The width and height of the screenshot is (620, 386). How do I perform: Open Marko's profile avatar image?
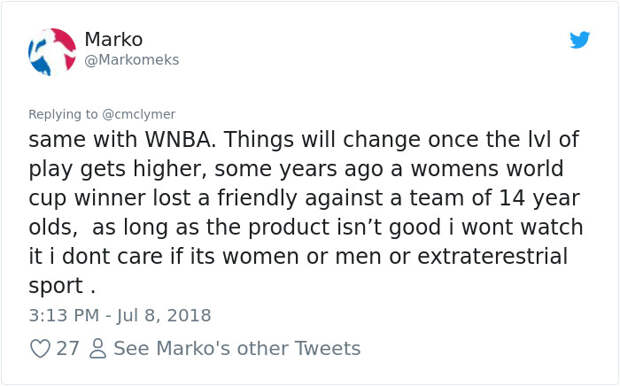52,52
